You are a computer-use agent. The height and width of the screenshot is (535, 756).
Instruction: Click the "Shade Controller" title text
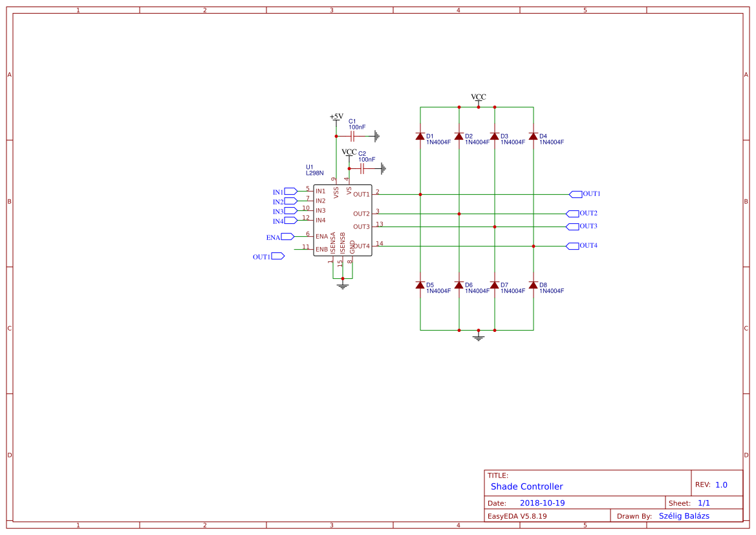(x=526, y=486)
